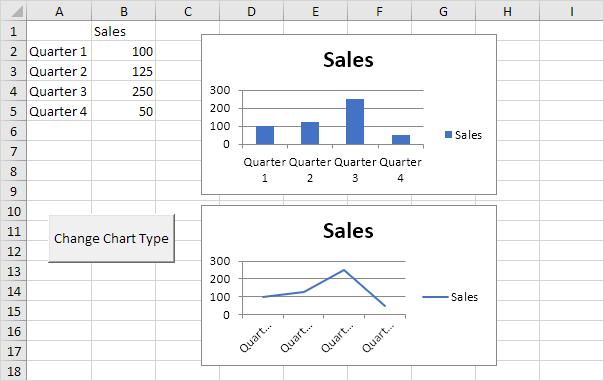Select row 4 header
Screen dimensions: 604x381
13,91
